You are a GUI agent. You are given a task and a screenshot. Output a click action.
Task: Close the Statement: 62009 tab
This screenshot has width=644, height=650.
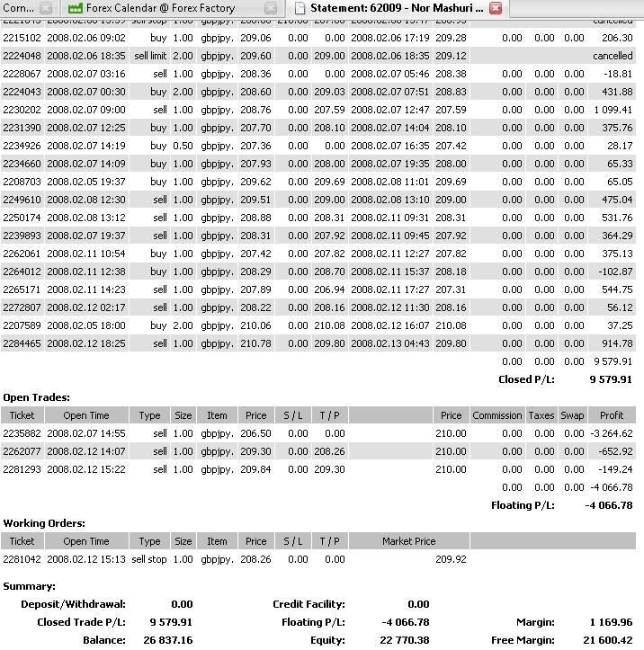coord(496,8)
